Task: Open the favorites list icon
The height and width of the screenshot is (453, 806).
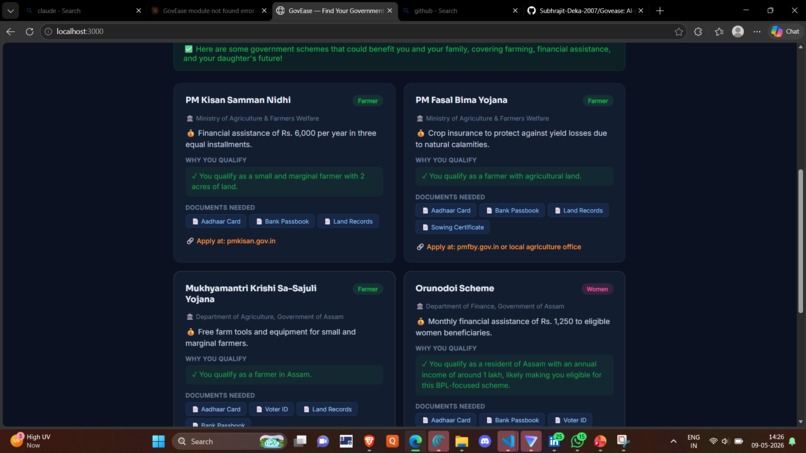Action: 719,32
